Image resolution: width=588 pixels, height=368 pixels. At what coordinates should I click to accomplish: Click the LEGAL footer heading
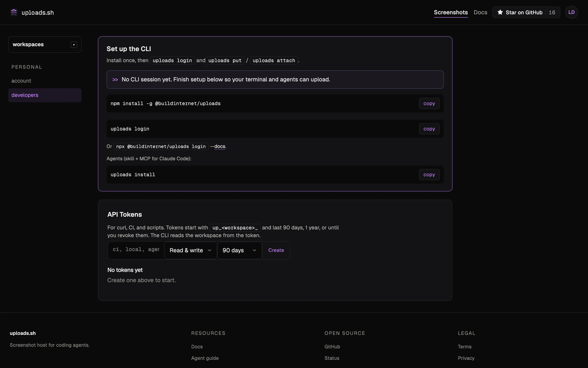pyautogui.click(x=466, y=333)
